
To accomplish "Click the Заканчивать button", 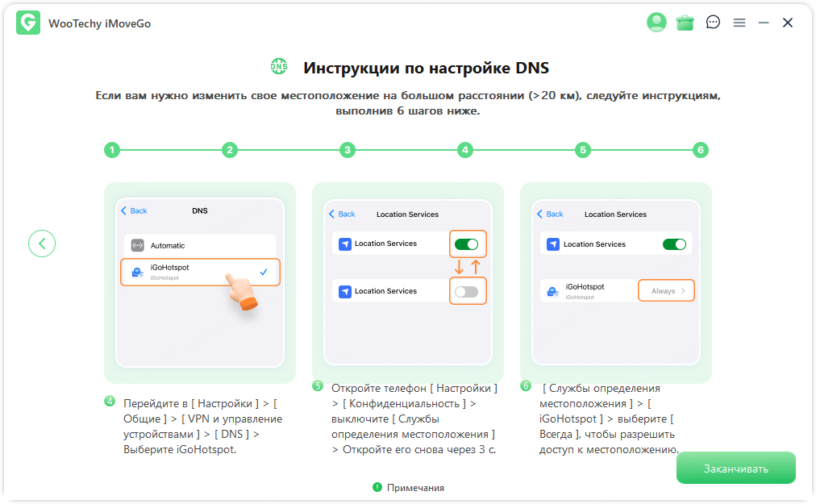I will 735,468.
